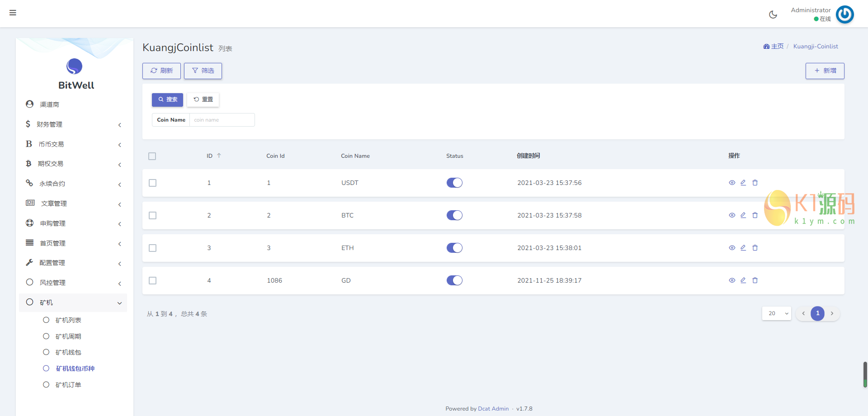868x416 pixels.
Task: Edit the GD coin row
Action: (x=743, y=280)
